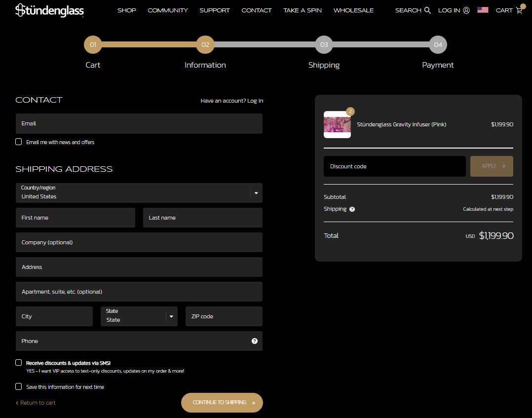Click the shipping help question icon
Screen dimensions: 532x418
click(352, 209)
